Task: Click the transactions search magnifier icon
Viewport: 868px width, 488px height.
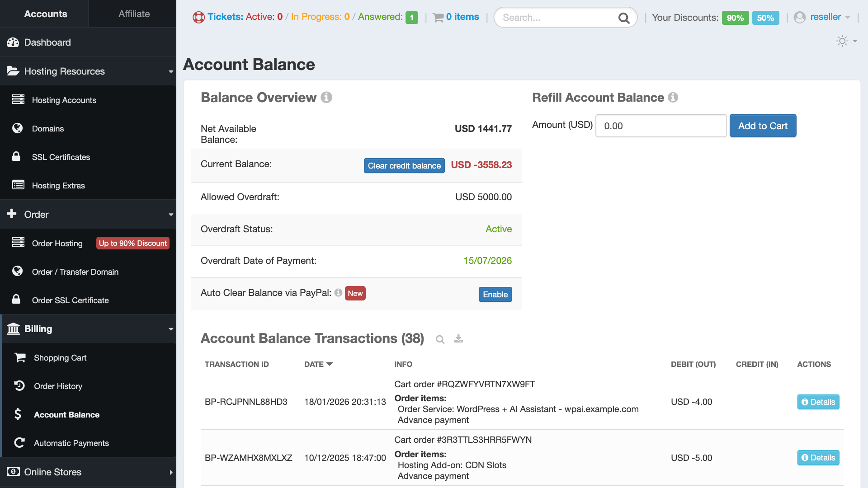Action: pyautogui.click(x=440, y=339)
